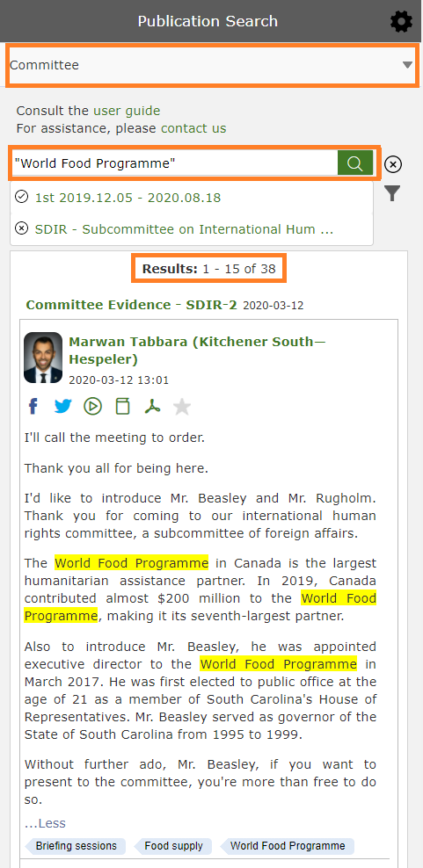The width and height of the screenshot is (423, 868).
Task: Clear the search with the circled X icon
Action: [x=393, y=164]
